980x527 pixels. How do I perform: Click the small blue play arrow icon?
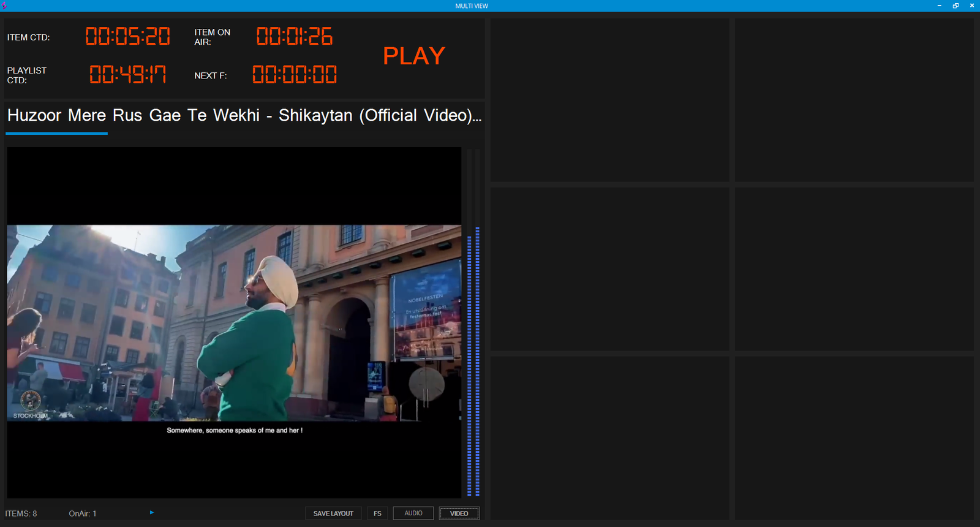152,512
